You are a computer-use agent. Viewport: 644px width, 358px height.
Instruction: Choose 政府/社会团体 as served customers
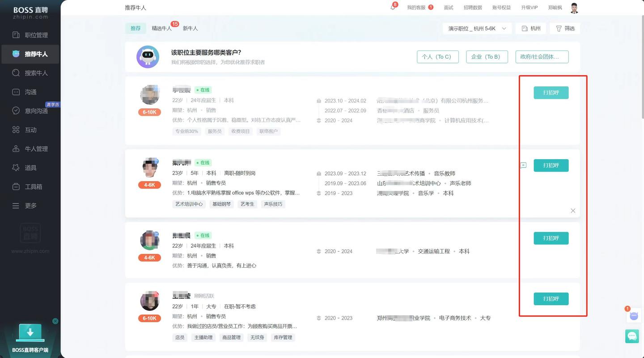click(x=542, y=56)
